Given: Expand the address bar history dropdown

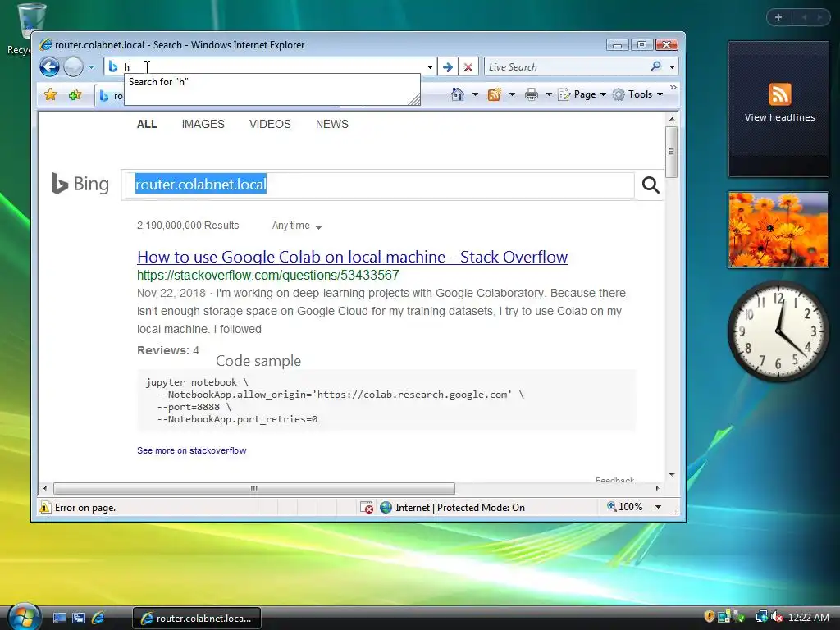Looking at the screenshot, I should click(x=430, y=67).
